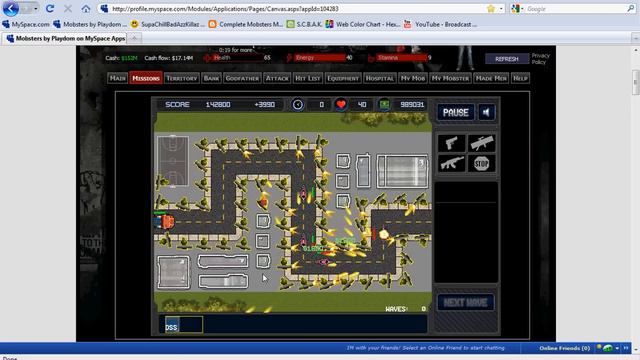640x360 pixels.
Task: Click the Online Friends (0) label
Action: [x=564, y=348]
